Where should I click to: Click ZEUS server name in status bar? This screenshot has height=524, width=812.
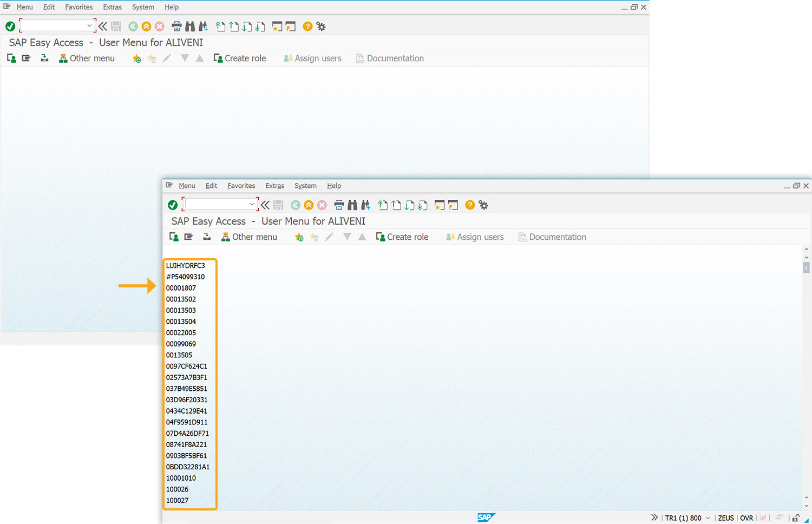[x=726, y=518]
